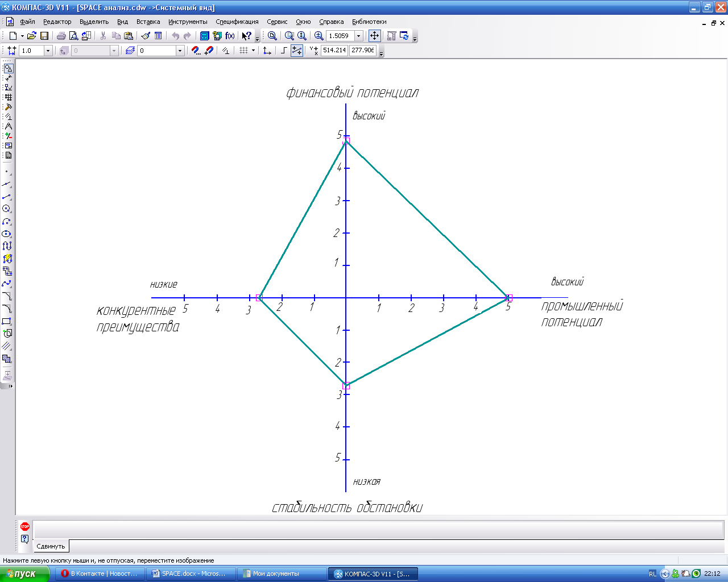728x582 pixels.
Task: Activate the context help arrow tool
Action: pyautogui.click(x=246, y=36)
